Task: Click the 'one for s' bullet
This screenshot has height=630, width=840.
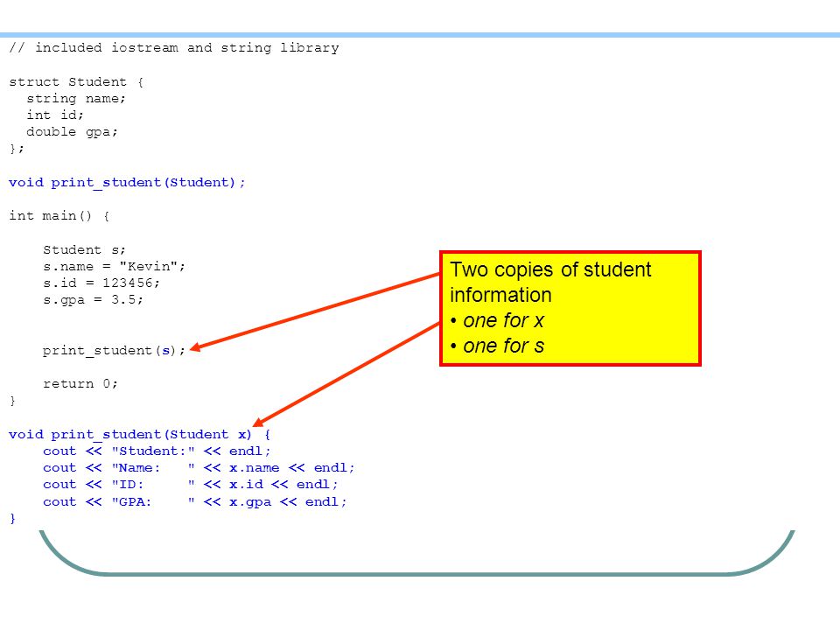Action: [497, 346]
